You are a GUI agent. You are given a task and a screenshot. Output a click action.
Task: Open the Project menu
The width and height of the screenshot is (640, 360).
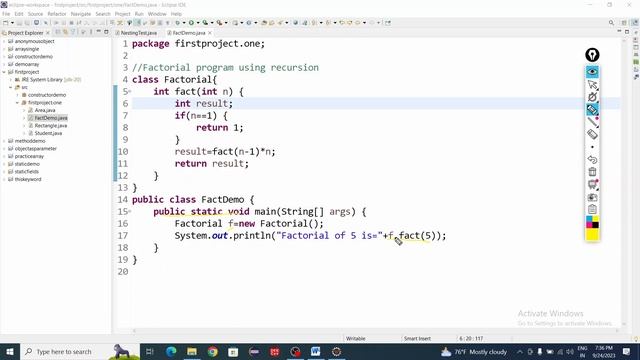tap(122, 14)
